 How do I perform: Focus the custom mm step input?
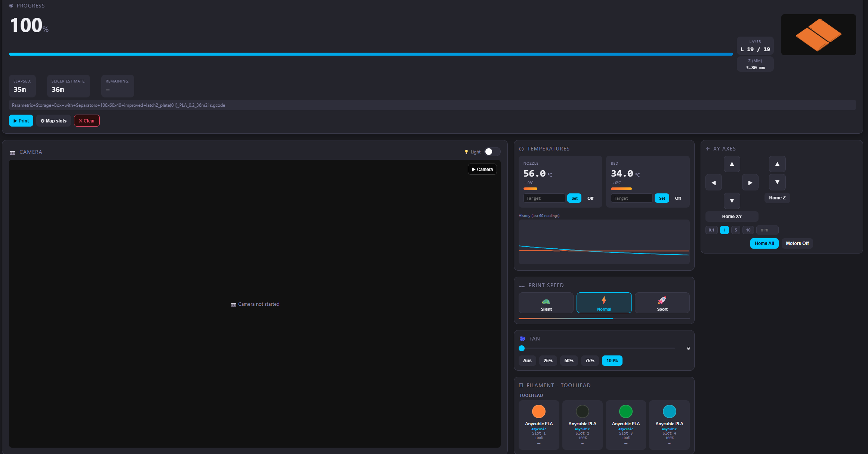pyautogui.click(x=767, y=230)
